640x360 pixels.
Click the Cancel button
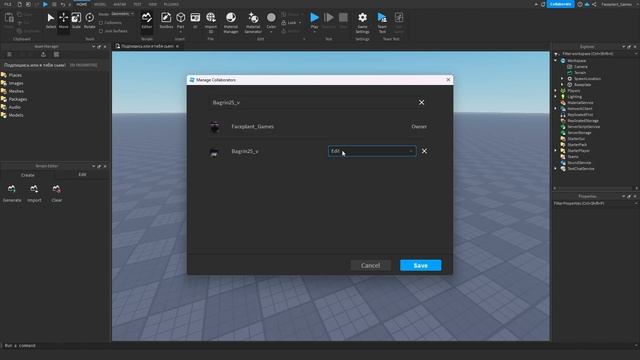[x=370, y=265]
